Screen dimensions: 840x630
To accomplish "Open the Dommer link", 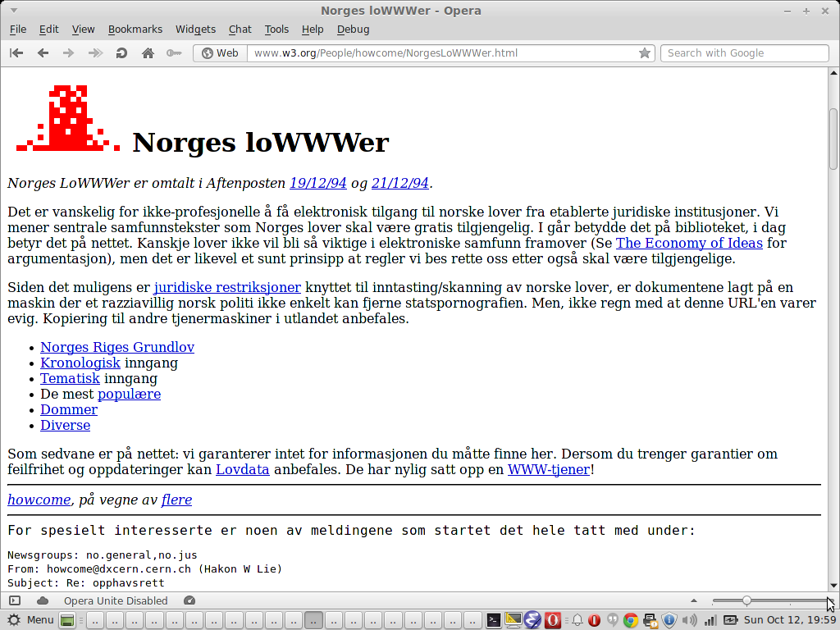I will 69,410.
